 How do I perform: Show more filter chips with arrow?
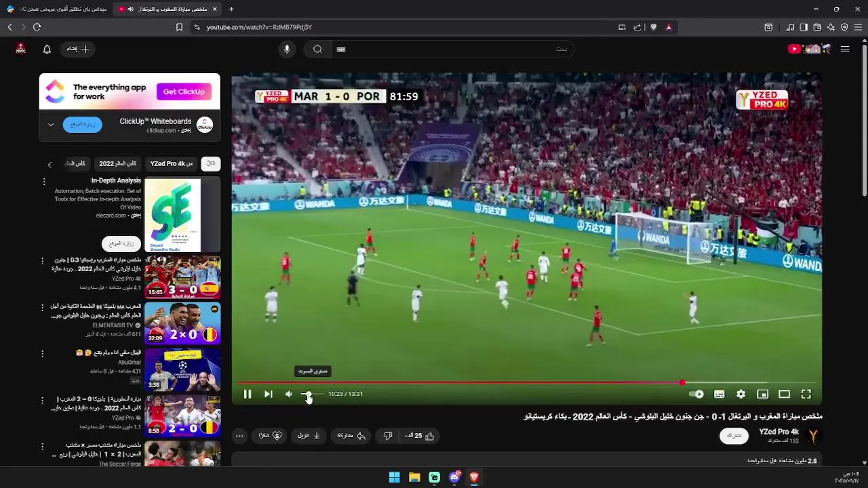click(50, 164)
